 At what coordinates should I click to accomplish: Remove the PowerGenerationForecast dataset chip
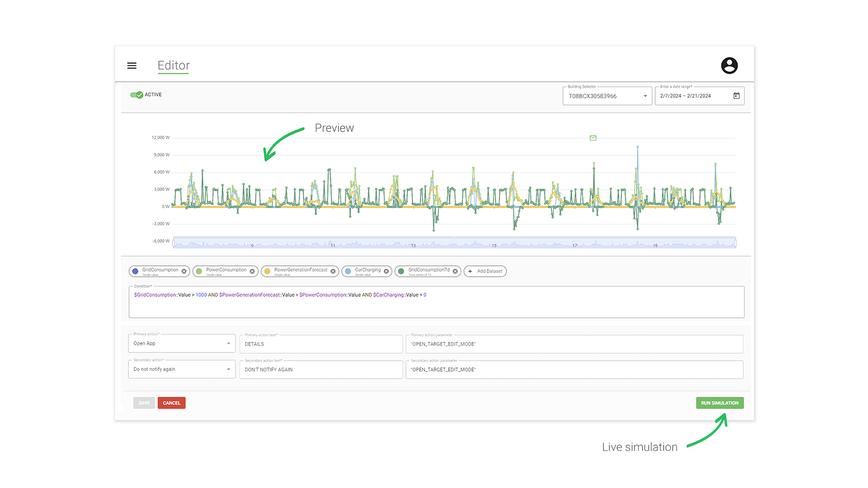(x=333, y=271)
